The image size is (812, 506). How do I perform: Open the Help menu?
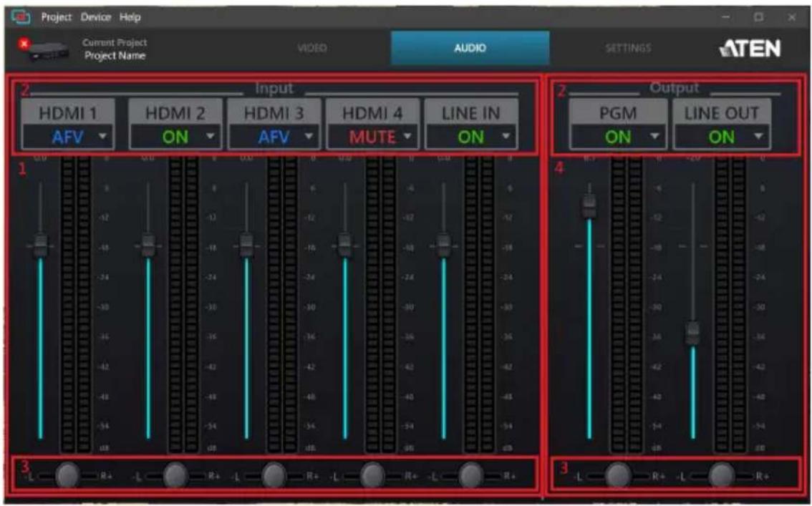click(130, 17)
